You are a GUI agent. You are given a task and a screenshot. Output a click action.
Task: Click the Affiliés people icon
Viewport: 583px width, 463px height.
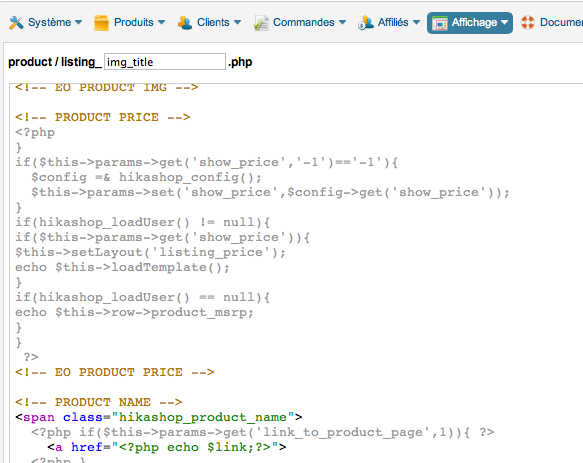366,23
